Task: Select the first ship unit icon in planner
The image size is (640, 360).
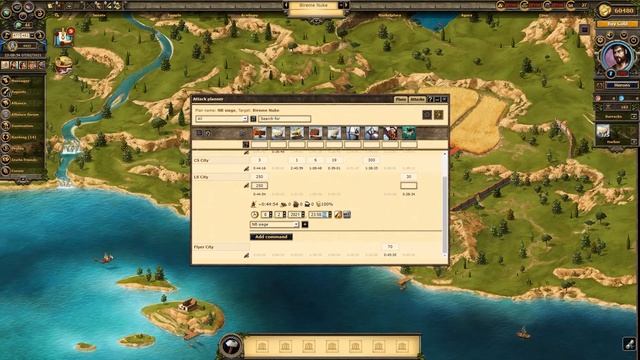Action: tap(259, 133)
